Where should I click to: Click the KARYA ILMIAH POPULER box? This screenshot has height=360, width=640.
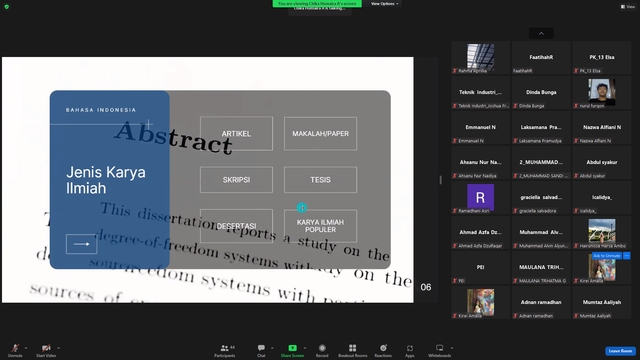[x=320, y=226]
